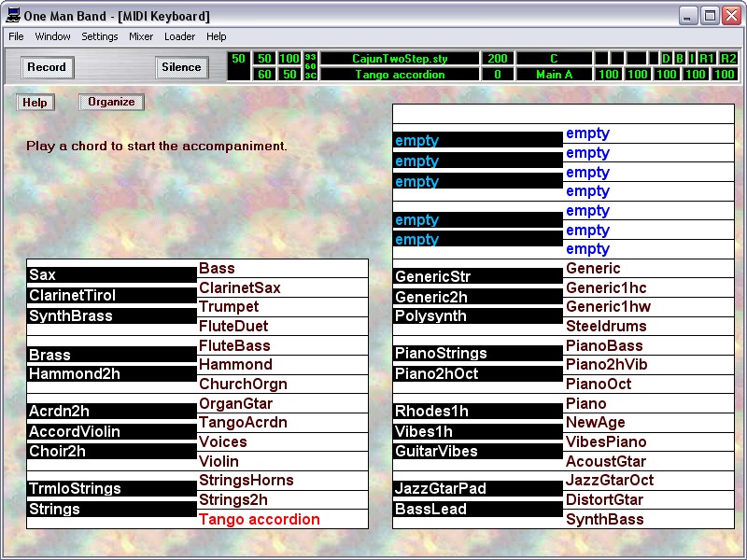Select the Bass white key
The width and height of the screenshot is (747, 560).
tap(283, 269)
